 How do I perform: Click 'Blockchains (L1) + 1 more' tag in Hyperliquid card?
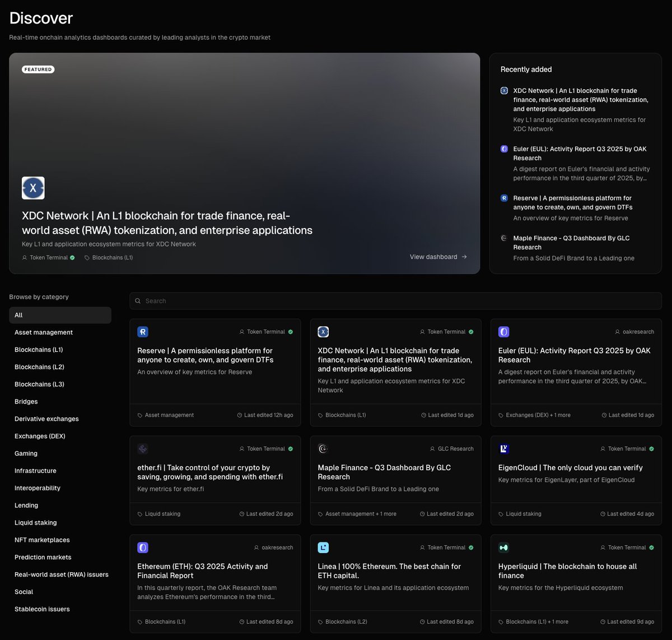[533, 622]
